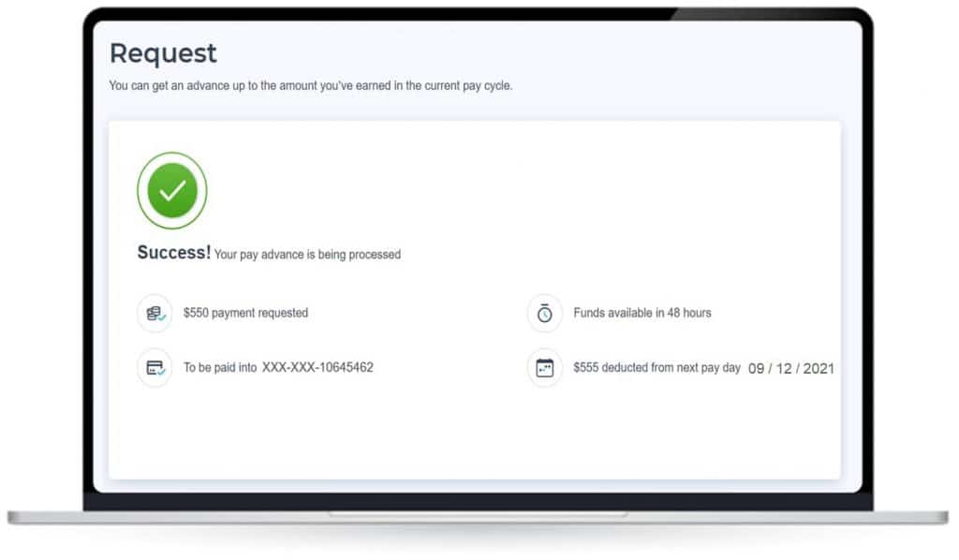Click the Request page heading
Viewport: 959px width, 560px height.
pyautogui.click(x=163, y=53)
